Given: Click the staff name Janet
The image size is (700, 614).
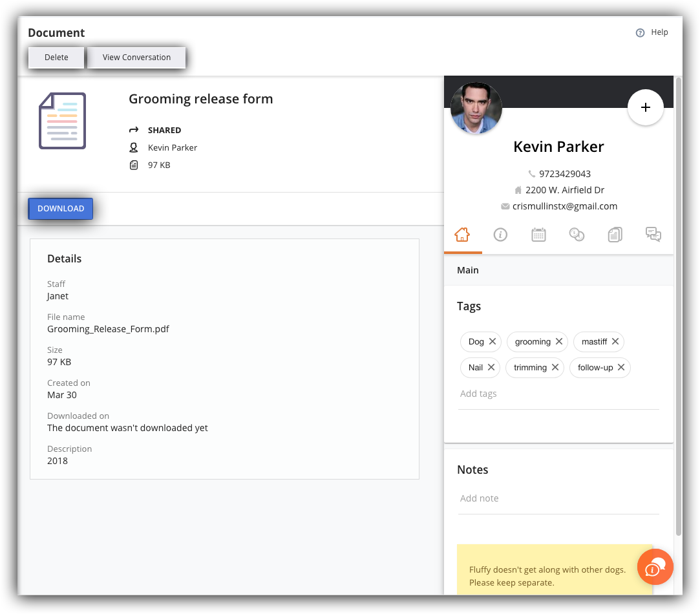Looking at the screenshot, I should coord(58,296).
